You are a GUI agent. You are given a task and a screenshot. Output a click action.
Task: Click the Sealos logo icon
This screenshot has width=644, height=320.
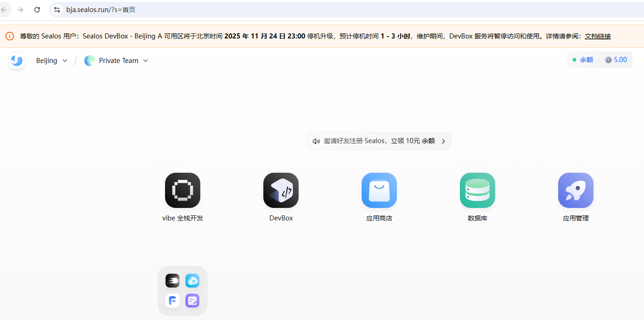17,61
